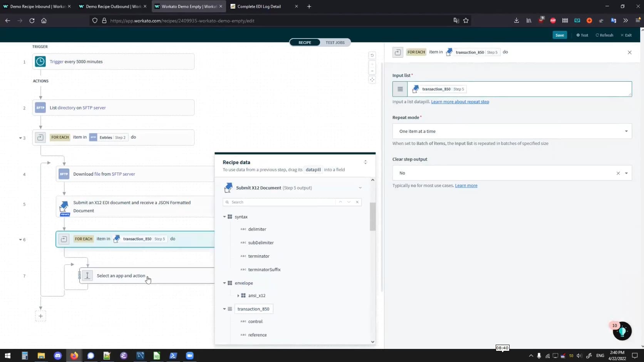
Task: Click the Submit X12 EDI step connector icon
Action: click(x=64, y=207)
